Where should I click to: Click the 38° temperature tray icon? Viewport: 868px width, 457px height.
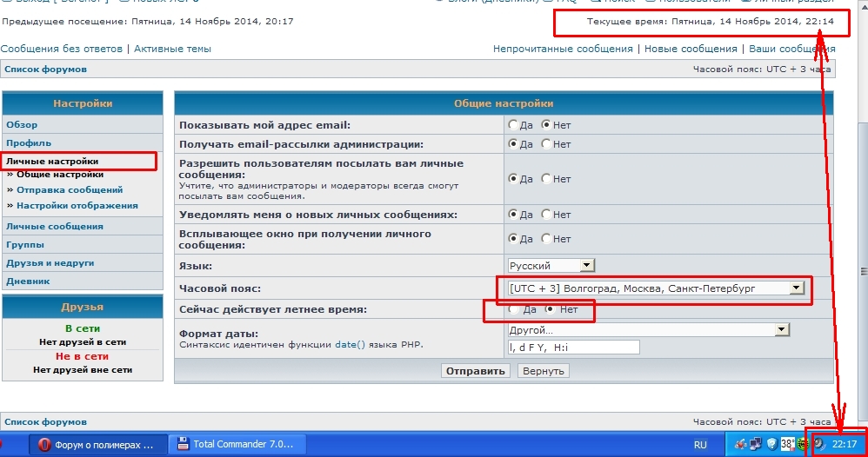786,444
